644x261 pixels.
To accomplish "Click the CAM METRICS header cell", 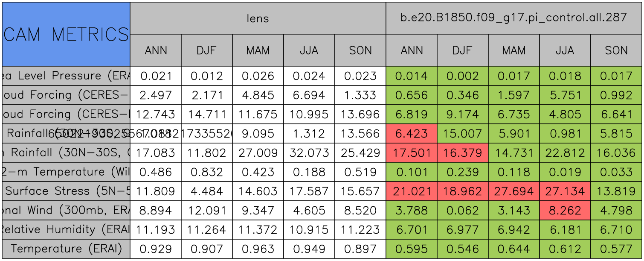I will click(x=66, y=34).
